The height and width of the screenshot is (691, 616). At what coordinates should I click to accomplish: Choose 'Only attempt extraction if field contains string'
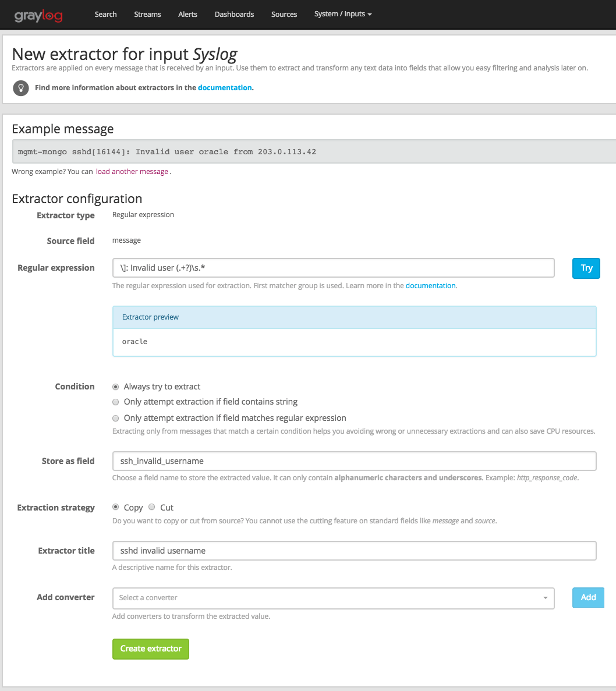(x=116, y=402)
